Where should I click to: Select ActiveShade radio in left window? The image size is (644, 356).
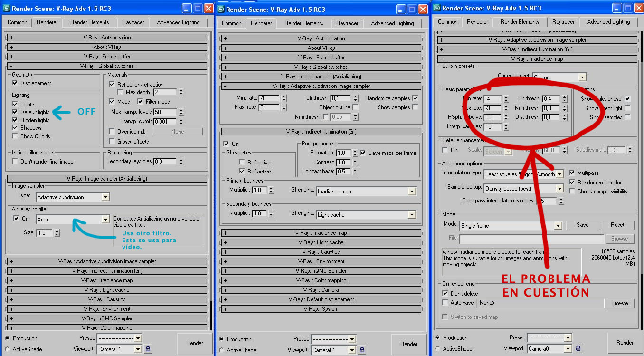point(7,349)
